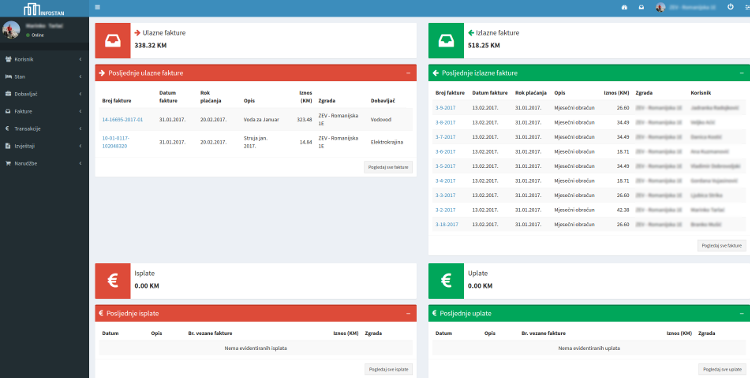Viewport: 750px width, 378px height.
Task: Click the red Ulazne fakture inbox icon
Action: [x=112, y=41]
